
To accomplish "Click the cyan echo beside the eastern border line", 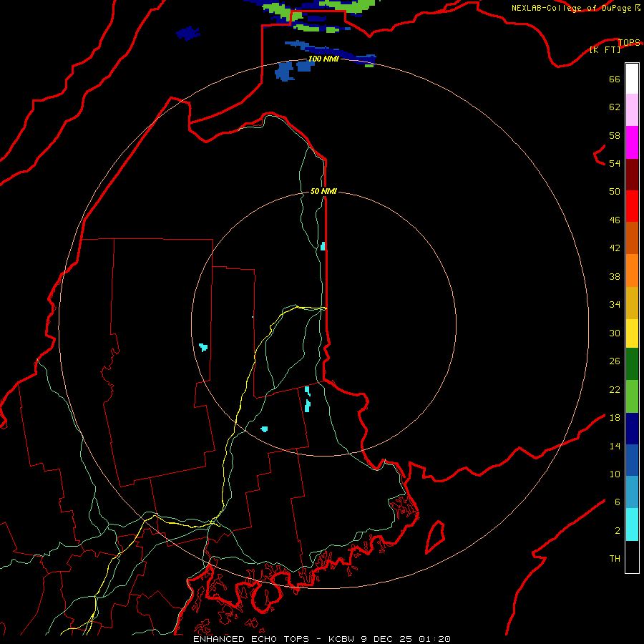I will pos(323,246).
